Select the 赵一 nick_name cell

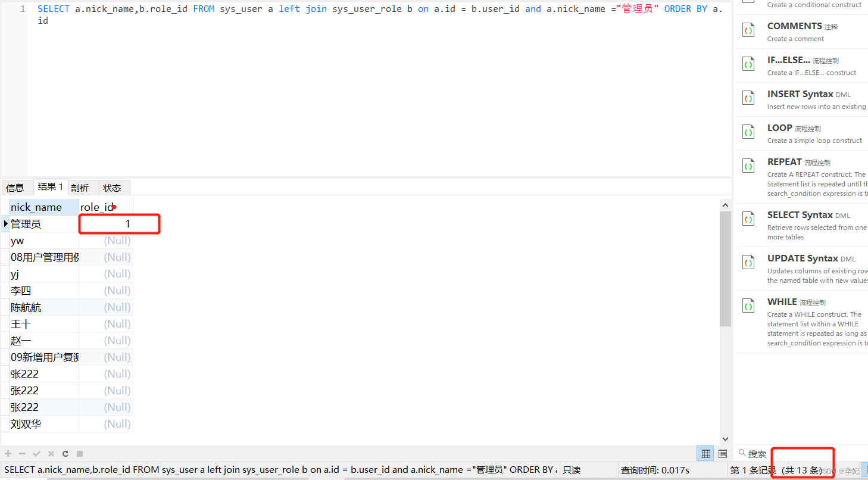43,341
